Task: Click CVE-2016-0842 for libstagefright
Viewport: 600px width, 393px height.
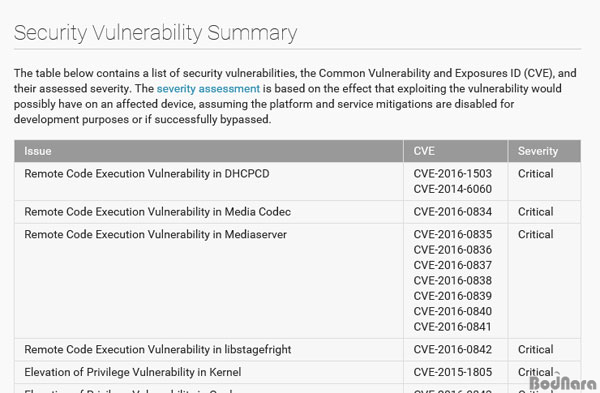Action: [452, 349]
